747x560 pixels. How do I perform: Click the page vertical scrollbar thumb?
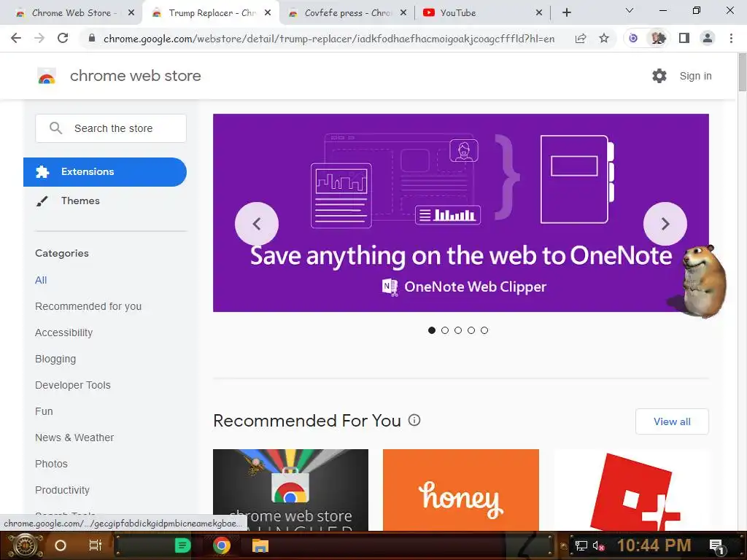point(742,71)
